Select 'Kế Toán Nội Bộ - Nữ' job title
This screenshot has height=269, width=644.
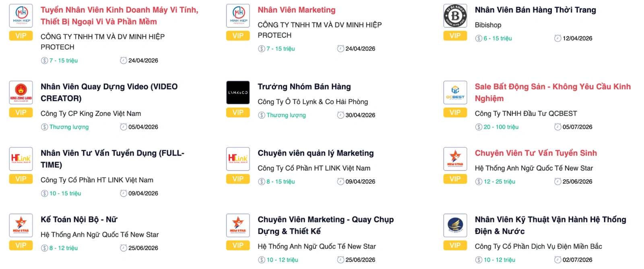(x=78, y=220)
